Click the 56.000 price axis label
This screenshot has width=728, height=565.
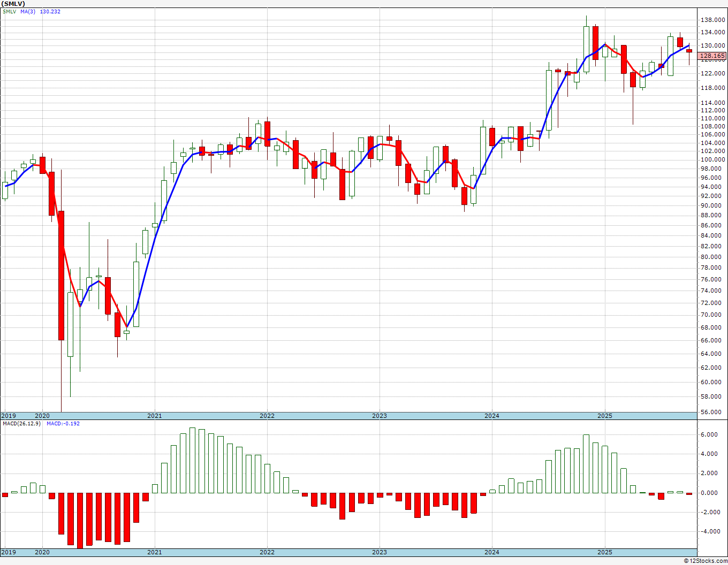[x=714, y=412]
